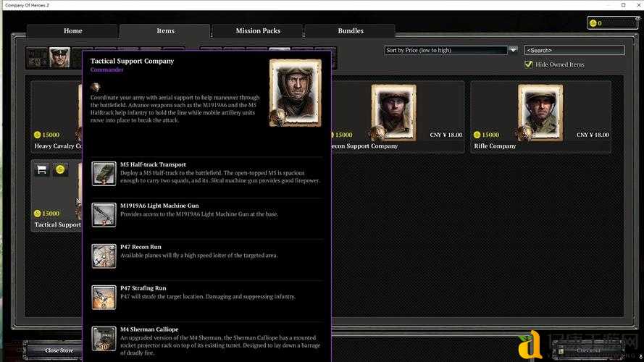Screen dimensions: 644x362
Task: Click the Heavy Cavalry 15000 supply price
Action: pyautogui.click(x=47, y=135)
